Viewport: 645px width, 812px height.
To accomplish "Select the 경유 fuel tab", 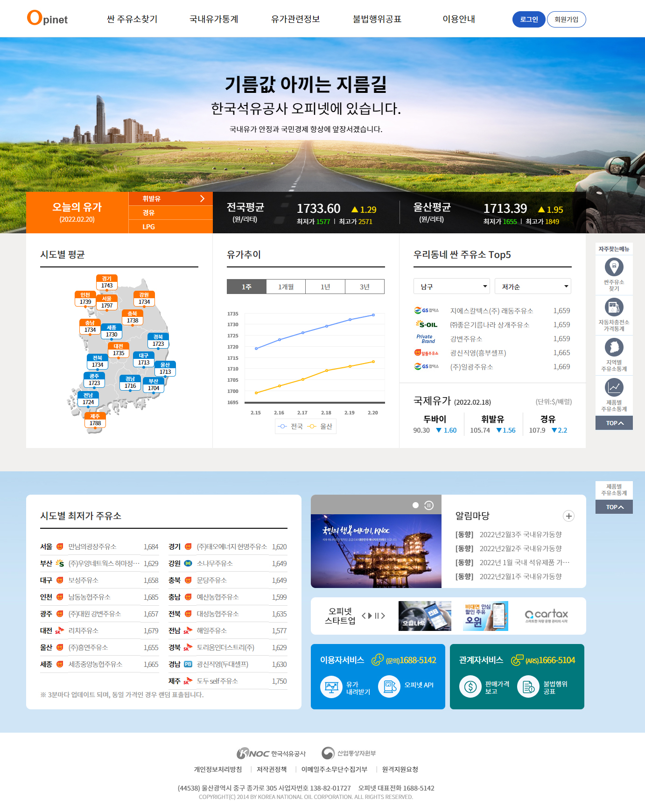I will click(x=171, y=212).
